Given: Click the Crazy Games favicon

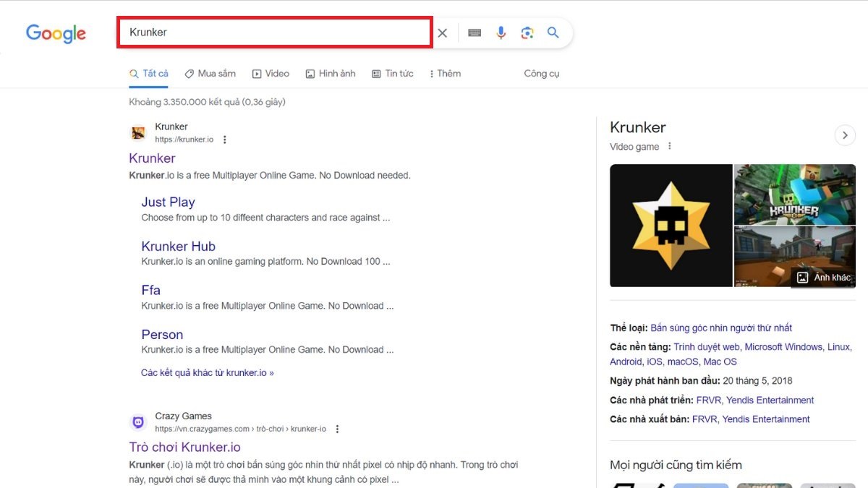Looking at the screenshot, I should (x=138, y=422).
